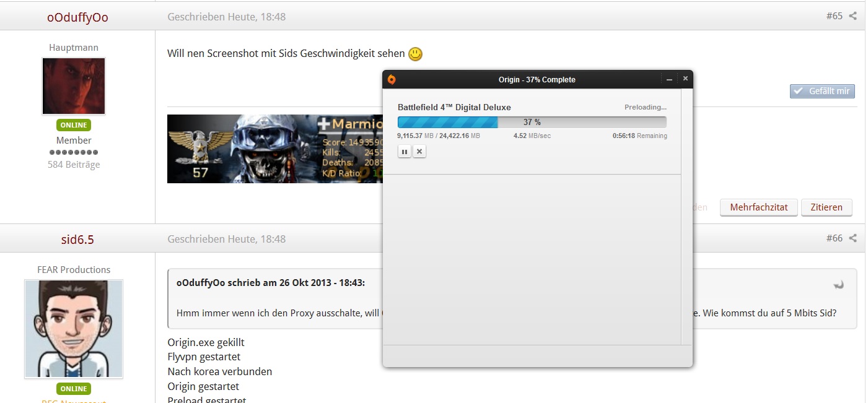868x403 pixels.
Task: Click 'Hauptmann' rank text
Action: tap(74, 48)
